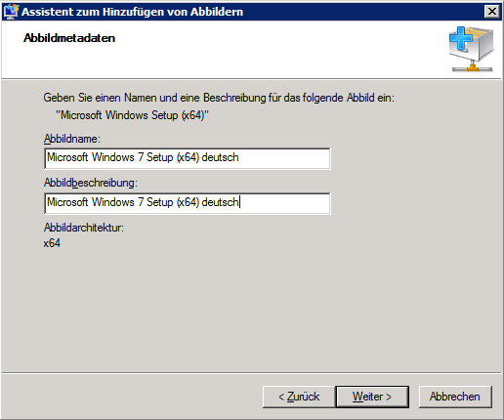Click the instruction text starting with Geben Sie
Viewport: 504px width, 420px height.
(219, 98)
